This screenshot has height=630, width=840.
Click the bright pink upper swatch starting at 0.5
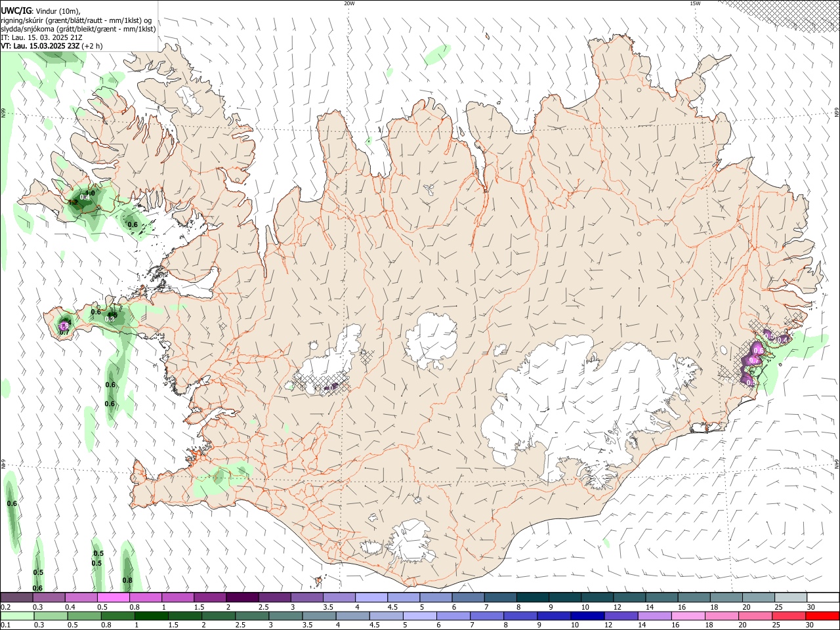coord(114,598)
